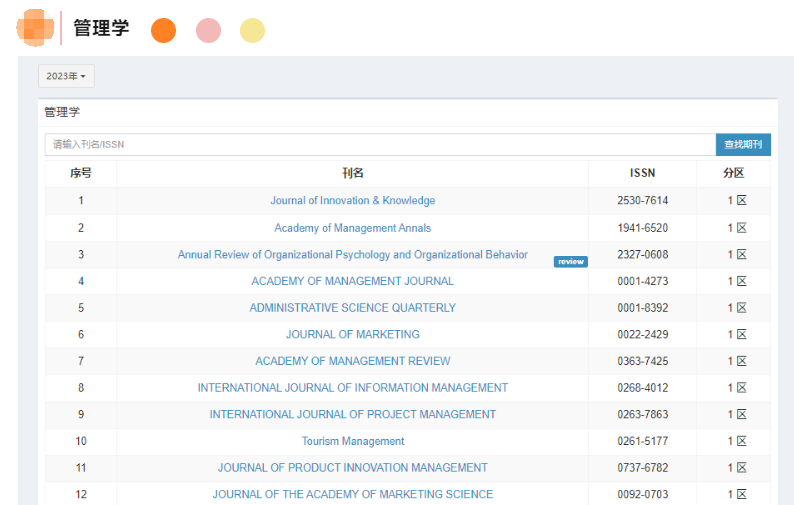
Task: Click the 刊名 column header
Action: [x=352, y=173]
